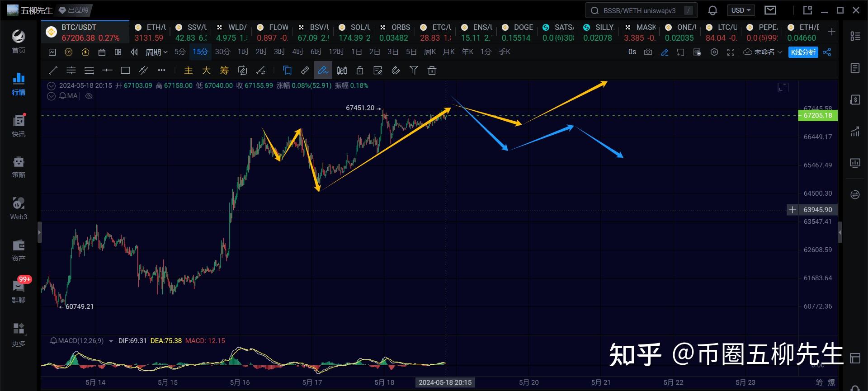Collapse left sidebar with edge arrow handle

tap(39, 232)
